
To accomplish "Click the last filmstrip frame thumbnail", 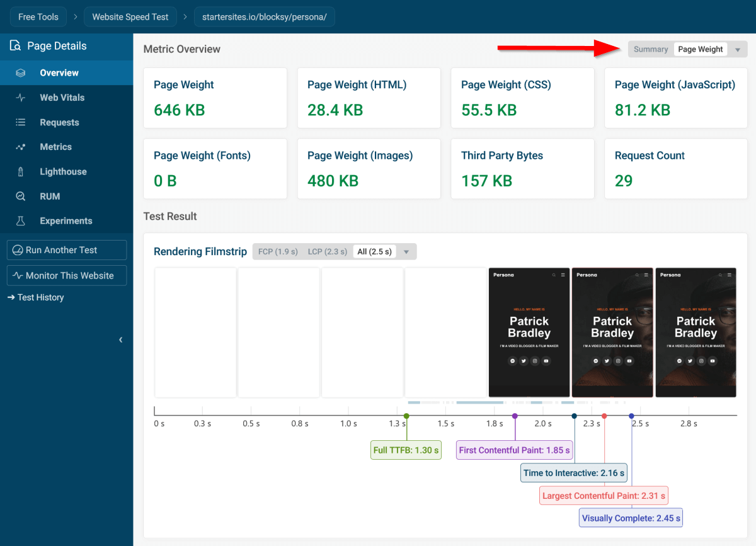I will [x=696, y=333].
